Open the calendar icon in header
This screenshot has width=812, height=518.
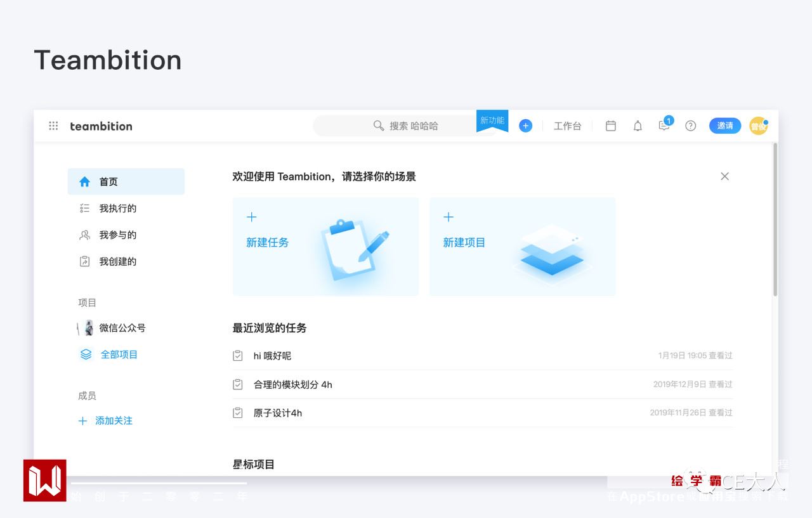(611, 126)
